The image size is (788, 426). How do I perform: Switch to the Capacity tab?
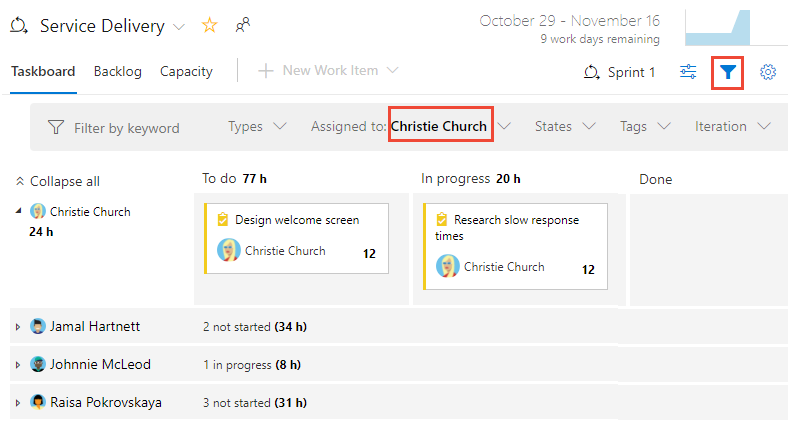tap(186, 71)
